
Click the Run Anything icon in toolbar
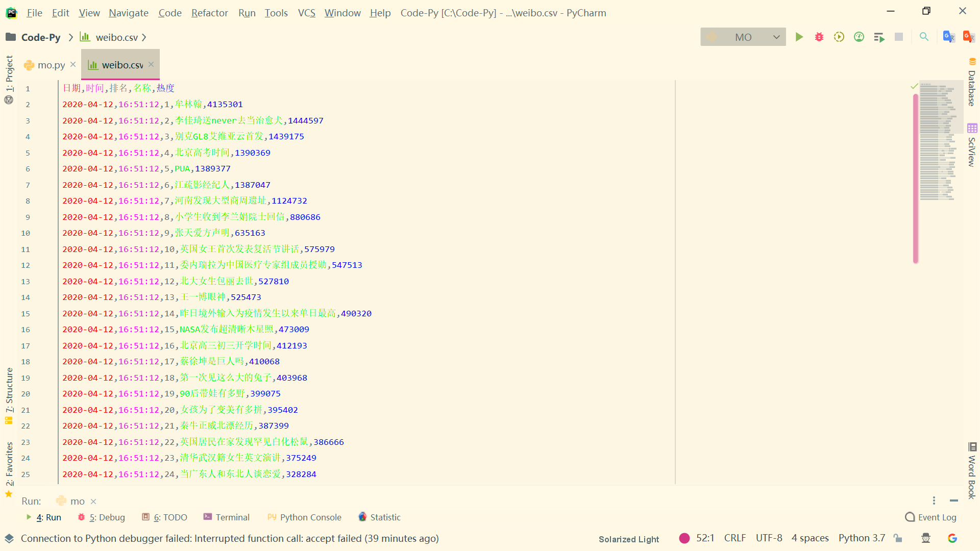click(x=879, y=37)
